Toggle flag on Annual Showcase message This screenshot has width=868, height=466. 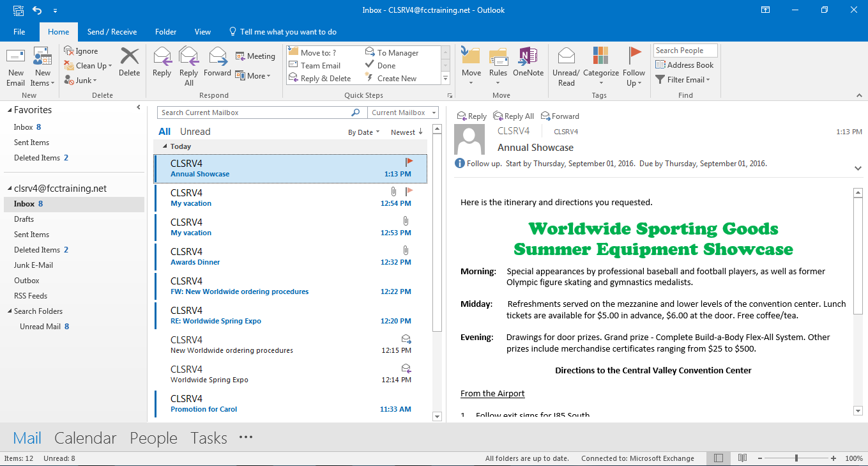click(x=409, y=162)
